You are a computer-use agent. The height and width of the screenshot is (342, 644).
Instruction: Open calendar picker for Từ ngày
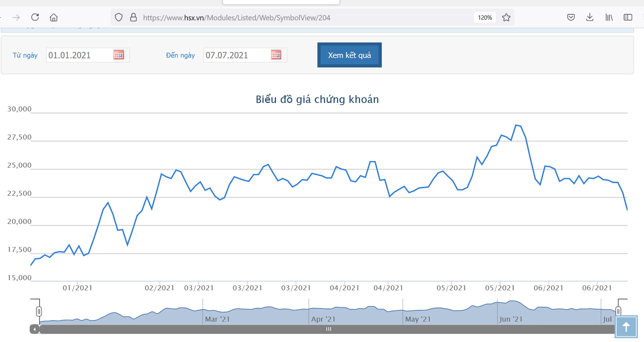click(119, 55)
